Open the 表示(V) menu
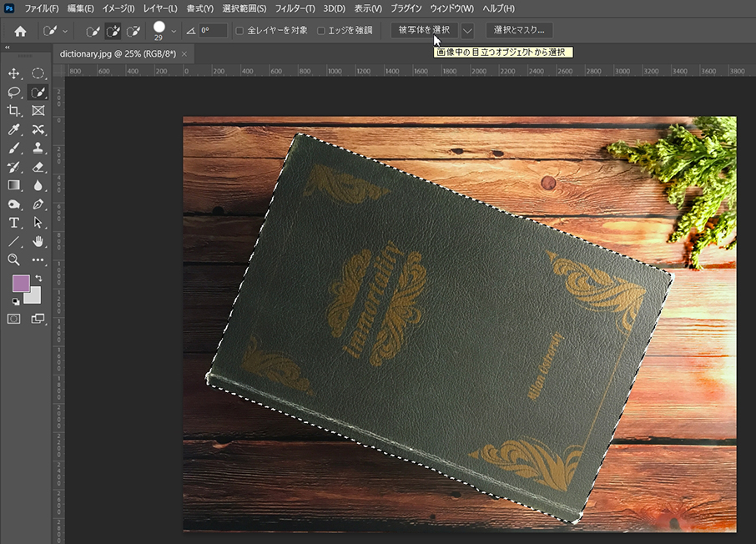Viewport: 756px width, 544px height. click(368, 8)
